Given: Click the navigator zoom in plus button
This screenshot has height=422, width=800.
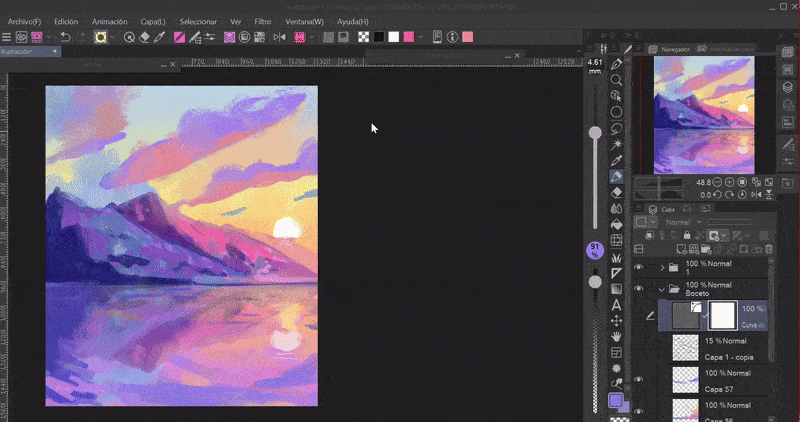Looking at the screenshot, I should (730, 182).
